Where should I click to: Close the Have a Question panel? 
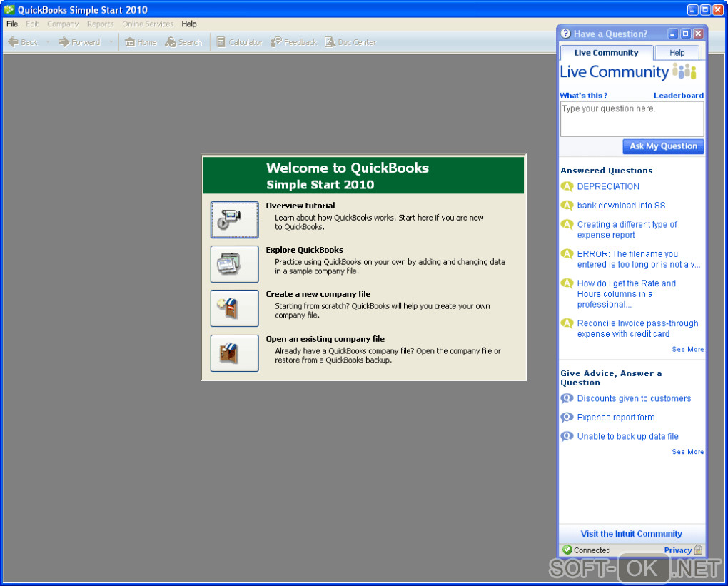tap(698, 34)
